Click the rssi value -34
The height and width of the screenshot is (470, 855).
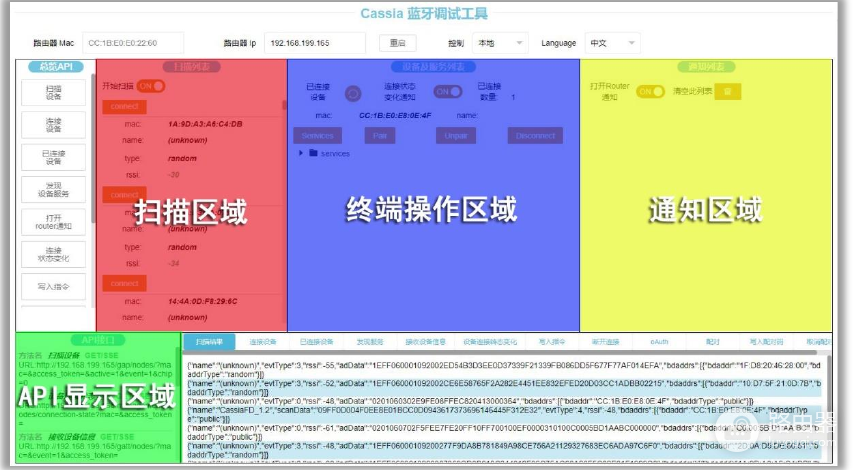(173, 263)
